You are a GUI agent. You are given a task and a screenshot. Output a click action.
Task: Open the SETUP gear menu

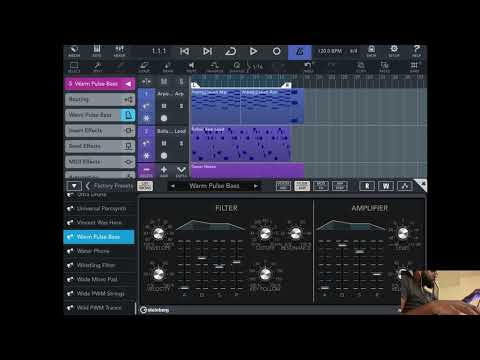394,51
